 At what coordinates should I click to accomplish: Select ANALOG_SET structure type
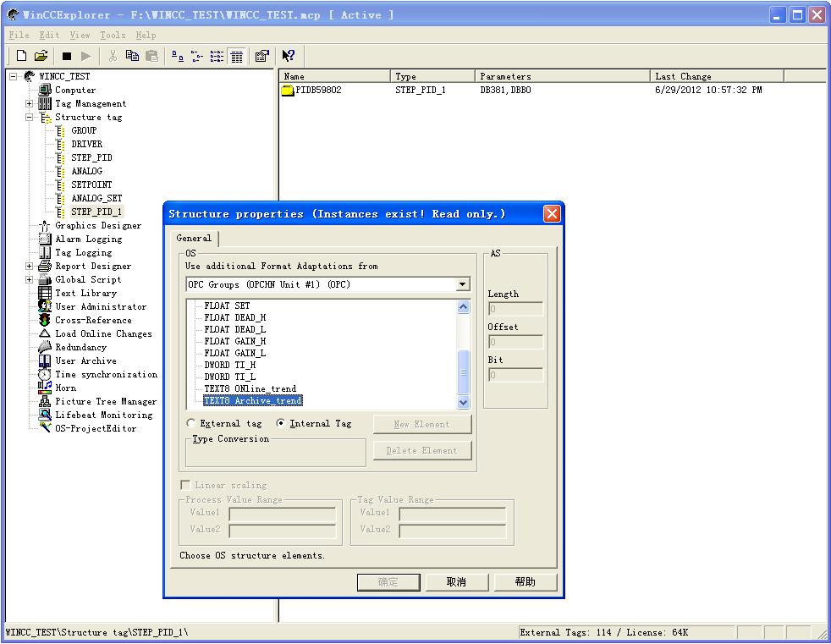(x=96, y=198)
